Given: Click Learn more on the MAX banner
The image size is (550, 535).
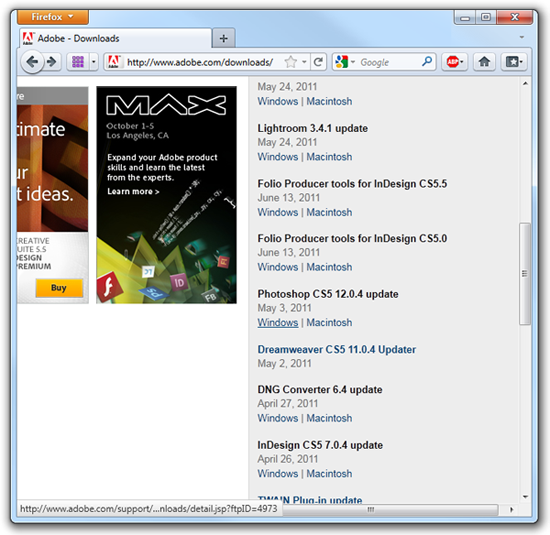Looking at the screenshot, I should click(133, 192).
